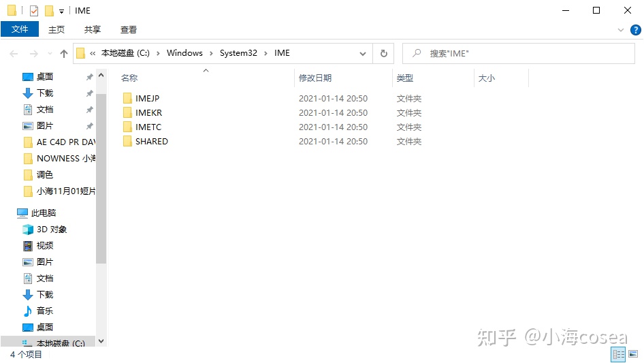Click the search magnifier icon

coord(417,53)
